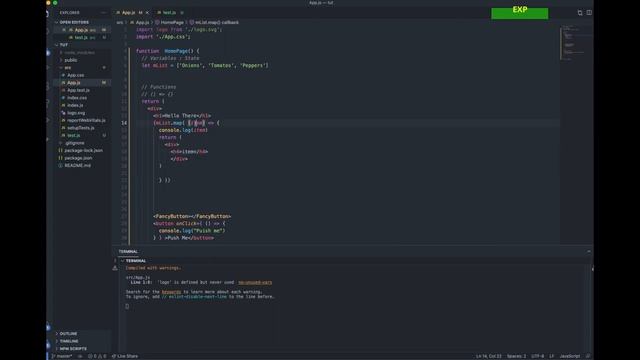640x360 pixels.
Task: Click the mList.map() callback breadcrumb
Action: 215,22
